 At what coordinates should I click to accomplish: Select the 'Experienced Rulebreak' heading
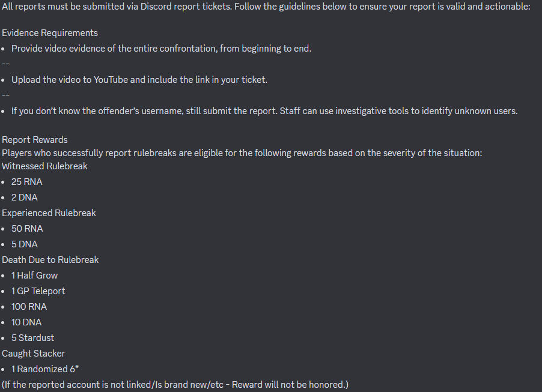49,213
